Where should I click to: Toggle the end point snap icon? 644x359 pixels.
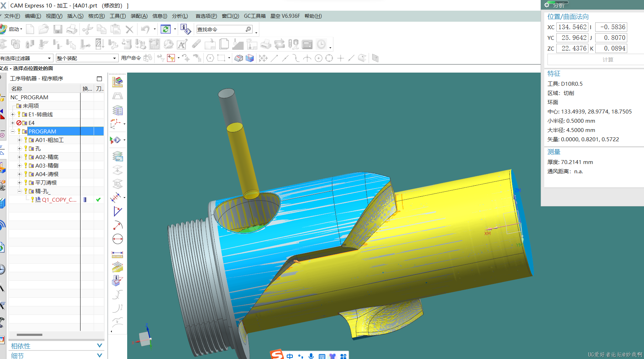tap(274, 58)
